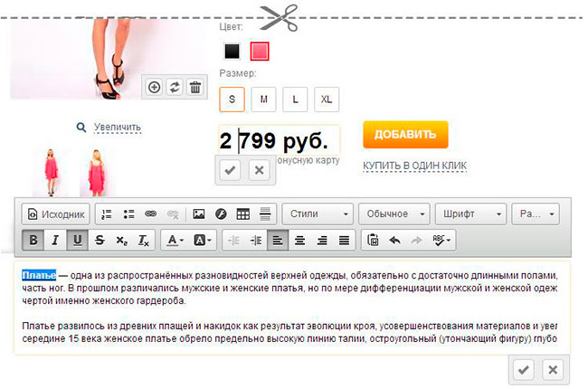The width and height of the screenshot is (588, 389).
Task: Discard description changes with bottom X
Action: [x=553, y=370]
